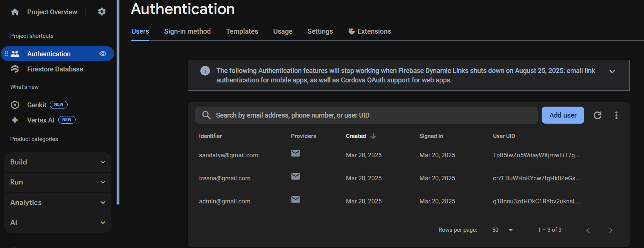Click the UID starting with q18nnu3zdHOk
Viewport: 644px width, 248px height.
click(x=536, y=201)
